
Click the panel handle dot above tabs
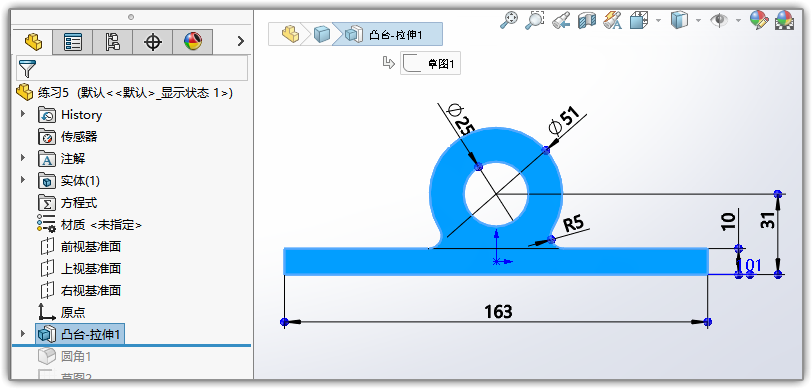point(131,17)
